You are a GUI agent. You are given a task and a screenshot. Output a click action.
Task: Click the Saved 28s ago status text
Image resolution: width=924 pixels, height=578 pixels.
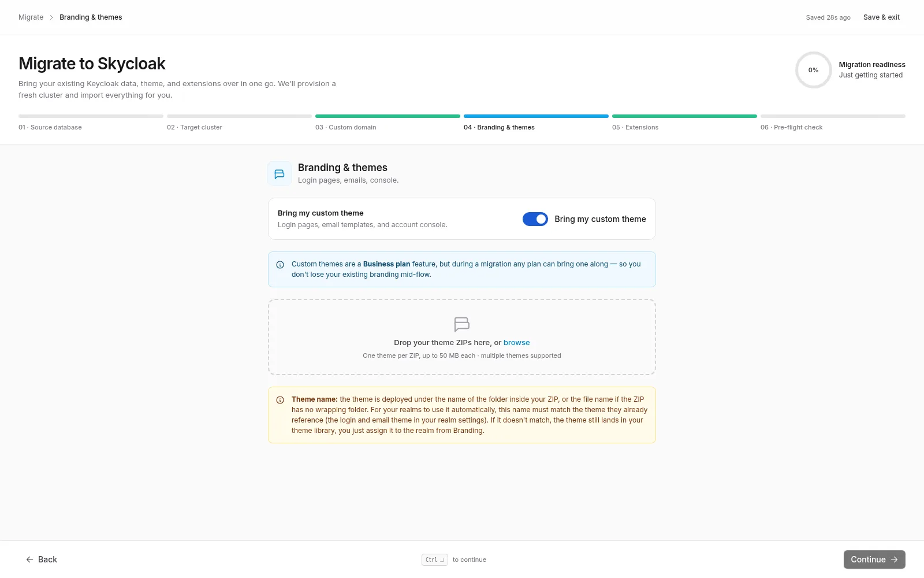pos(828,17)
